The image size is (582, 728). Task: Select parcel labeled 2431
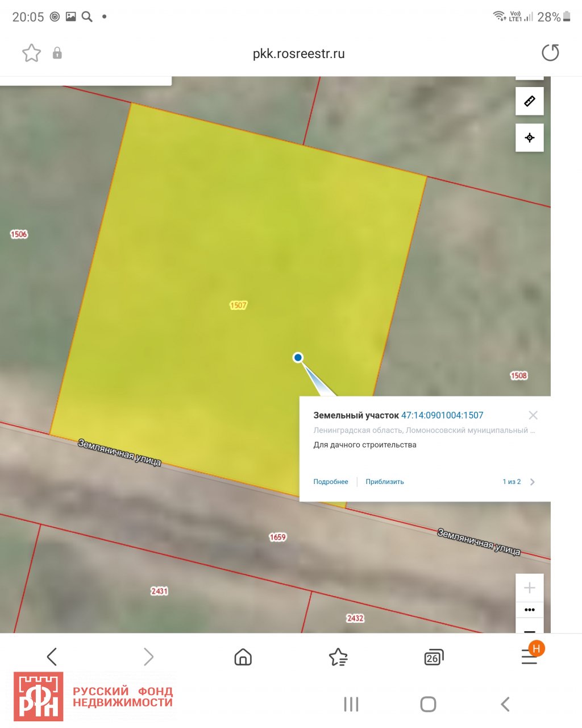tap(160, 591)
